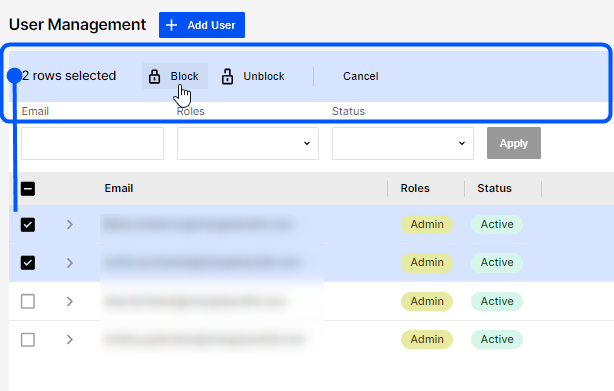Unblock the selected users
The height and width of the screenshot is (391, 614).
253,76
